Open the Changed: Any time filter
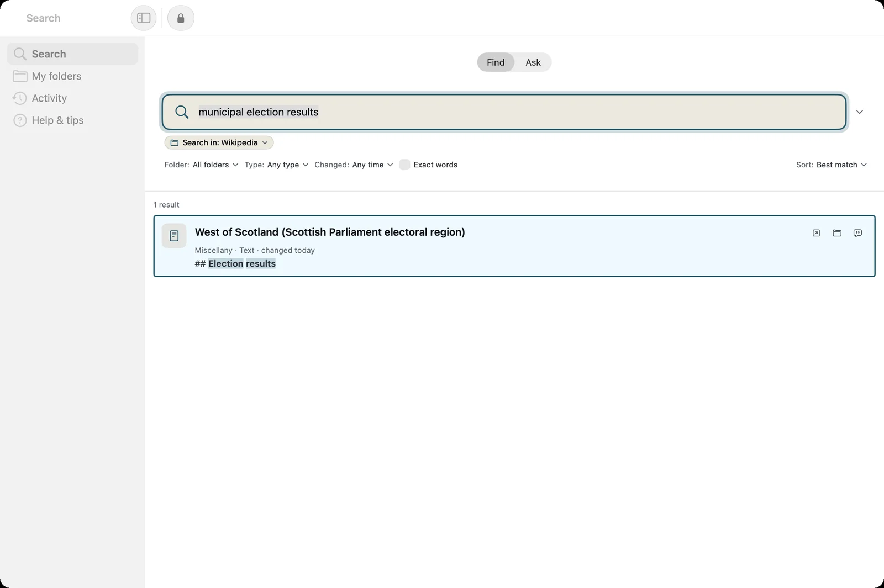884x588 pixels. pyautogui.click(x=354, y=165)
